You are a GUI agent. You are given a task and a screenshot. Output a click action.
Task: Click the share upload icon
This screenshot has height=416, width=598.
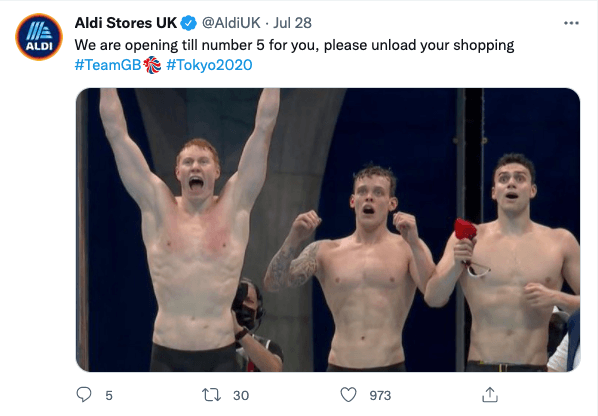pos(490,395)
